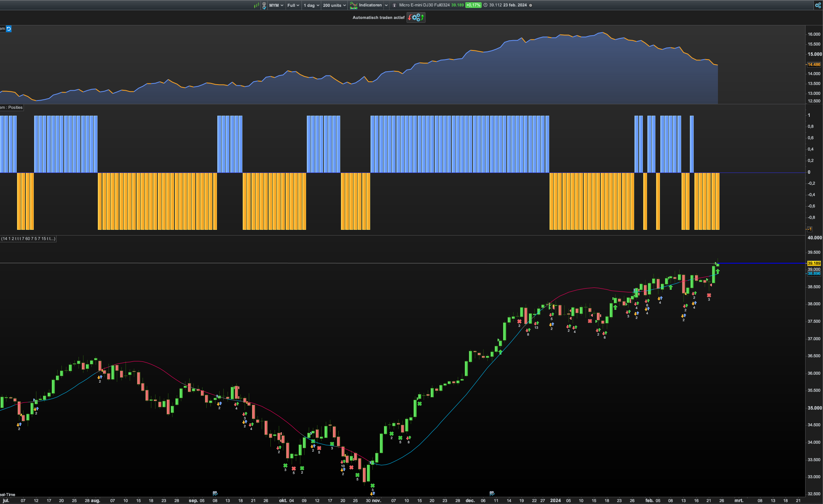The height and width of the screenshot is (504, 823).
Task: Click the candlestick chart style icon
Action: click(257, 5)
